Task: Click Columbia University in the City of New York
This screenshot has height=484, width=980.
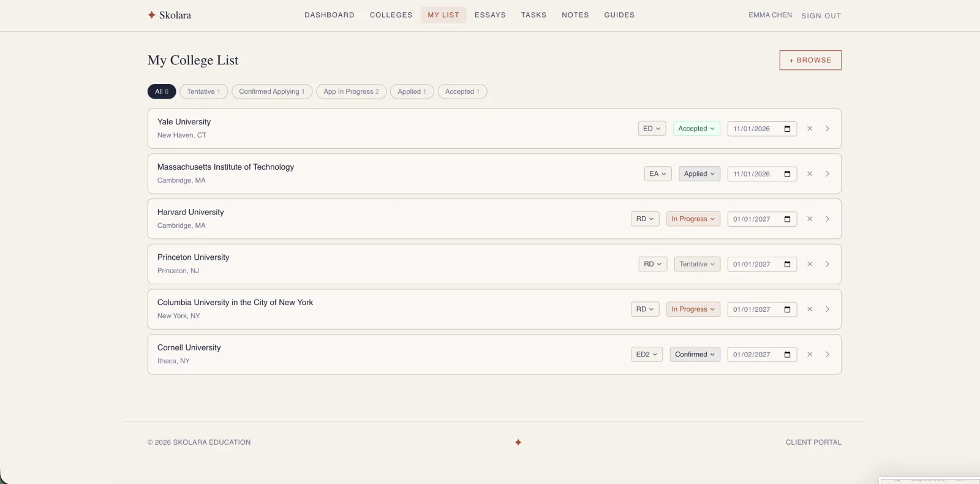Action: pos(235,303)
